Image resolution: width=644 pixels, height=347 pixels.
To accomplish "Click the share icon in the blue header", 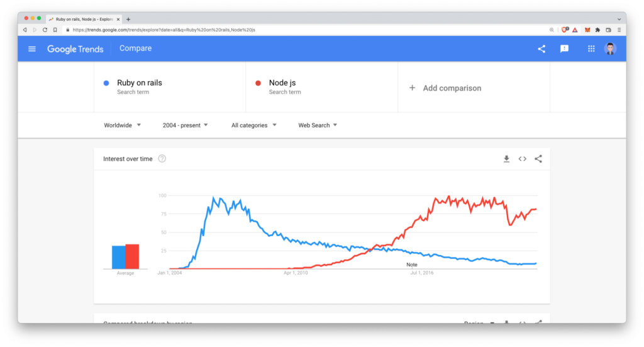I will tap(541, 48).
